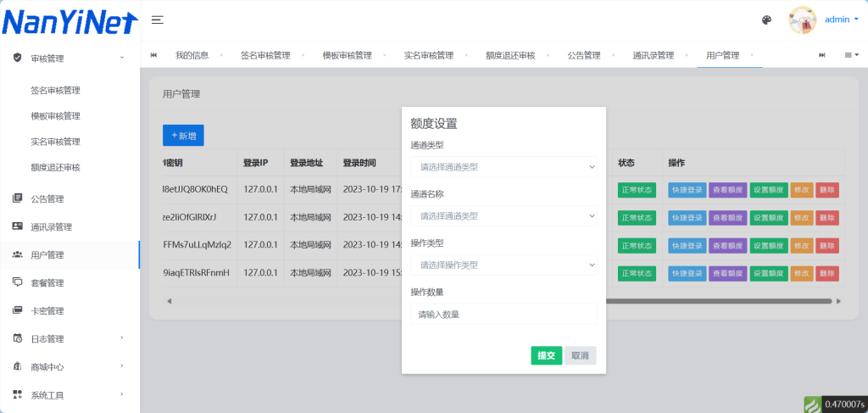This screenshot has height=413, width=868.
Task: Open the 通道类型 dropdown in dialog
Action: coord(504,166)
